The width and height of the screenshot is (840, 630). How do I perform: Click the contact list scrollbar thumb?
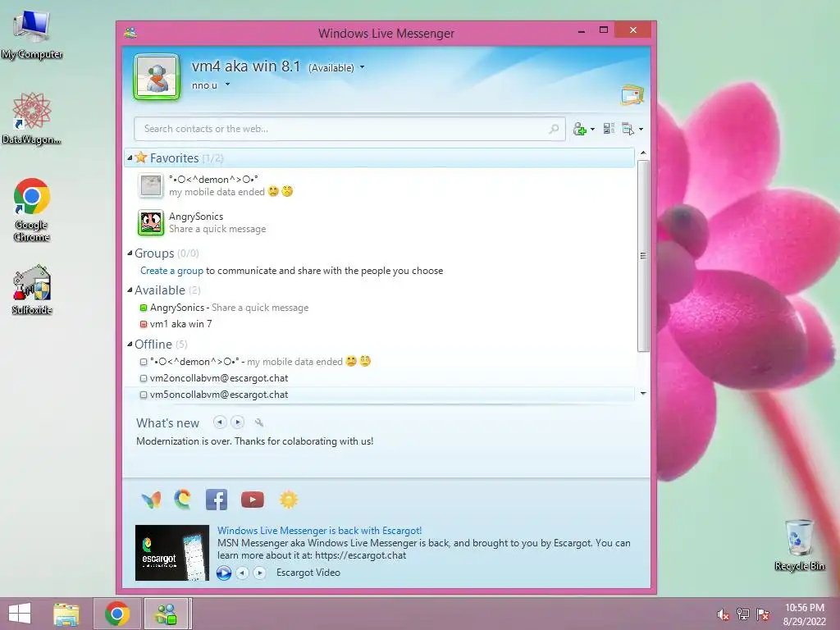[643, 256]
